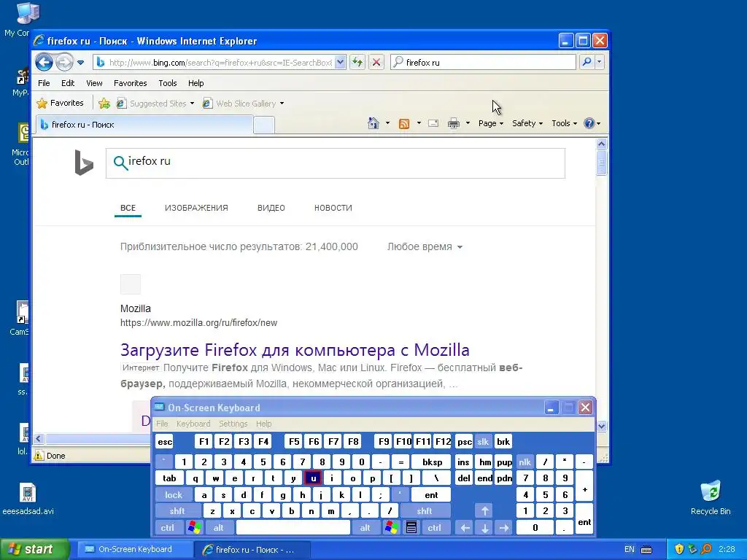
Task: Open the Tools menu in menu bar
Action: [x=168, y=83]
